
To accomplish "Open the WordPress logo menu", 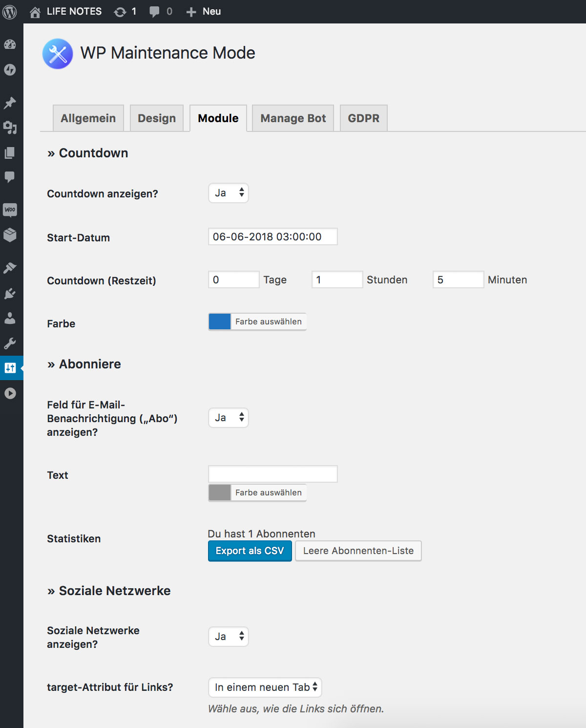I will [x=10, y=12].
